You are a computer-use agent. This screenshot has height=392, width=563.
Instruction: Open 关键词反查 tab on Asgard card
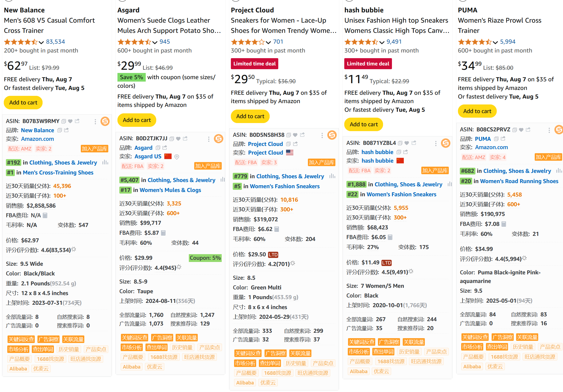[135, 338]
